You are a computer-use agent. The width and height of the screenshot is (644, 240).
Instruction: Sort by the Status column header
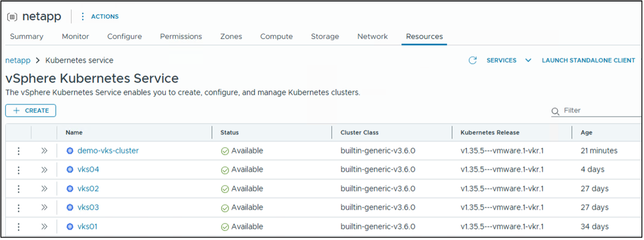230,132
